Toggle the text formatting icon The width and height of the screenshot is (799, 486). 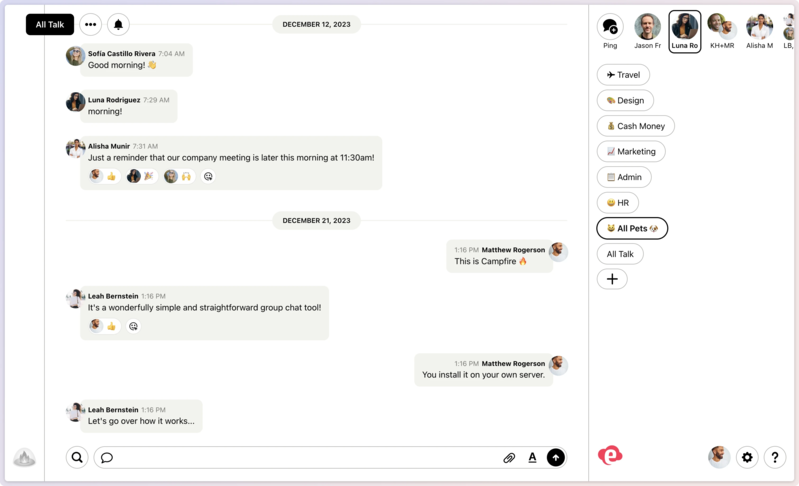coord(532,458)
